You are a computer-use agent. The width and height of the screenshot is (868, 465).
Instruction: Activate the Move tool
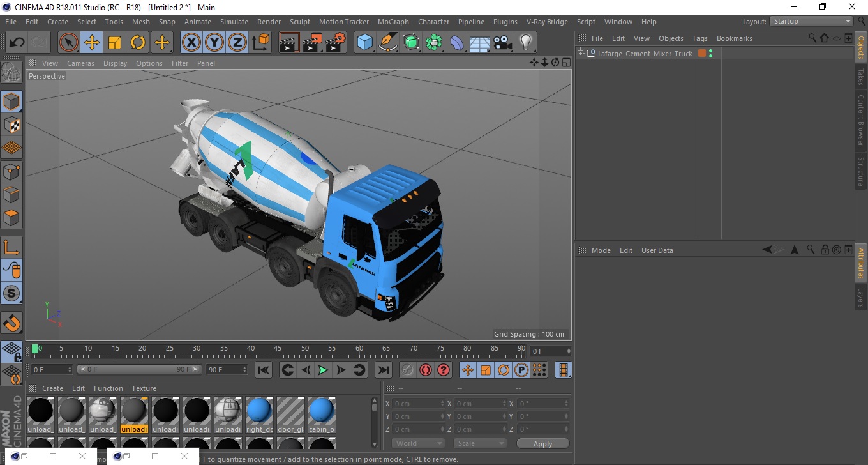tap(92, 43)
